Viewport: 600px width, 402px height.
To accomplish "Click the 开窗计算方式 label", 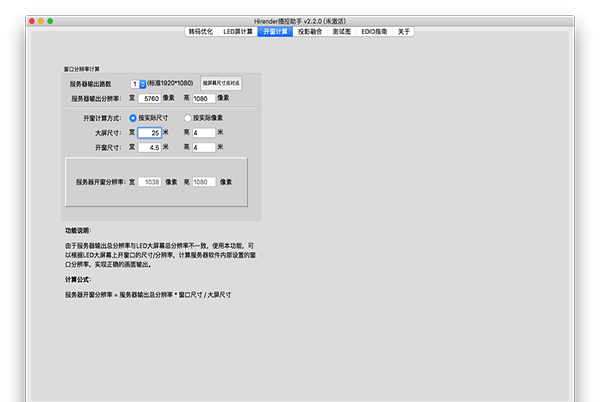I will (102, 119).
